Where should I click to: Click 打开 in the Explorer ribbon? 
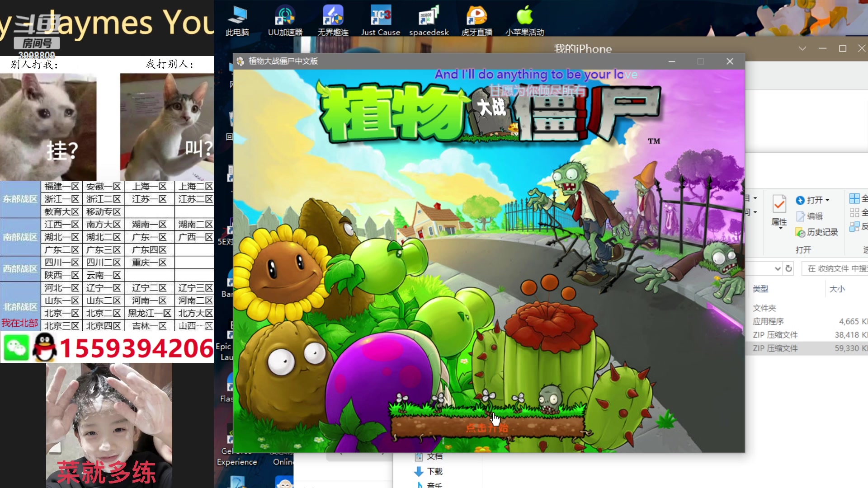point(810,200)
